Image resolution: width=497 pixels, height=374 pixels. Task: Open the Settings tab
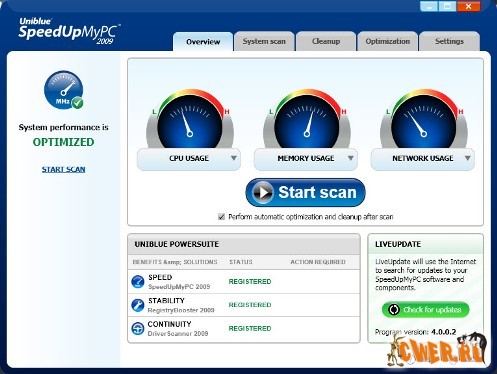(449, 41)
